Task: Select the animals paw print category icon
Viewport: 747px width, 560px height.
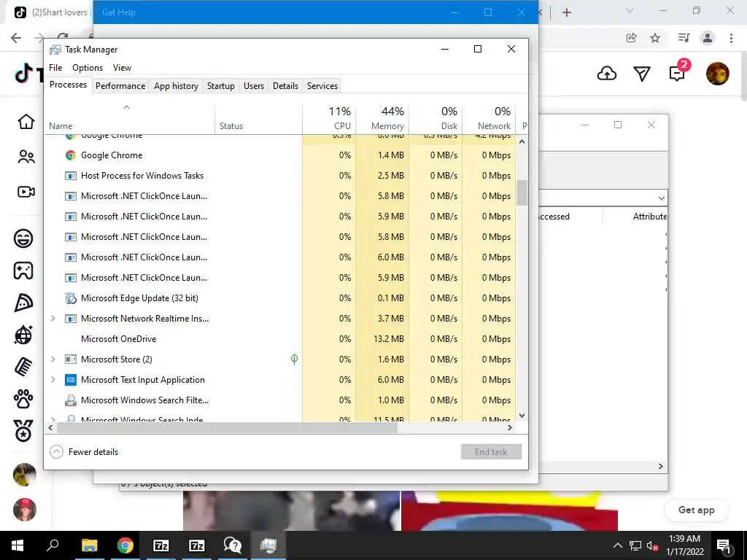Action: (x=23, y=399)
